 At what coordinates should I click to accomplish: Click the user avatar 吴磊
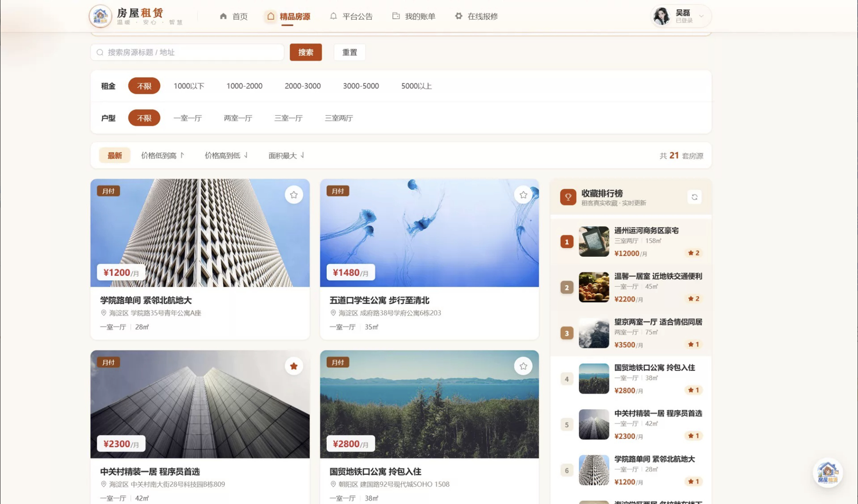point(661,16)
